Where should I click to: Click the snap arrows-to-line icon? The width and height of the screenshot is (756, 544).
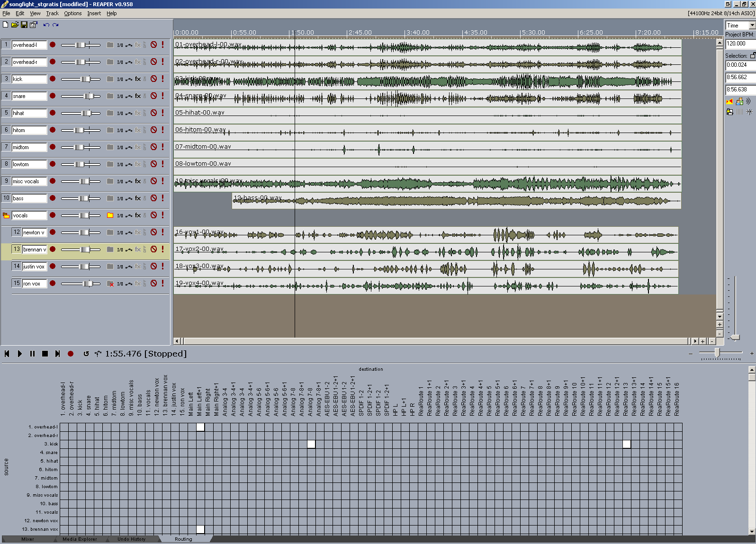749,112
